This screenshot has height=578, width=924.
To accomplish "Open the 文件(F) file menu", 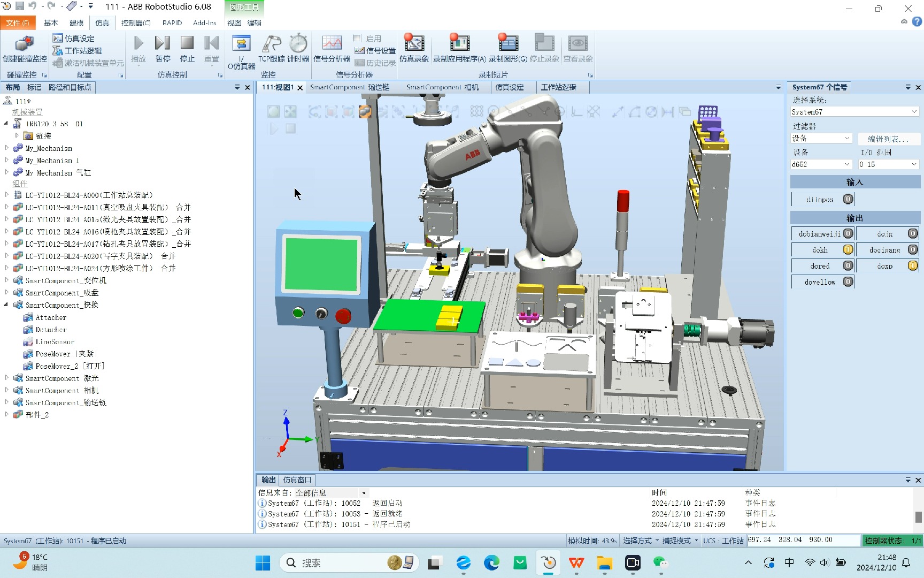I will [18, 23].
